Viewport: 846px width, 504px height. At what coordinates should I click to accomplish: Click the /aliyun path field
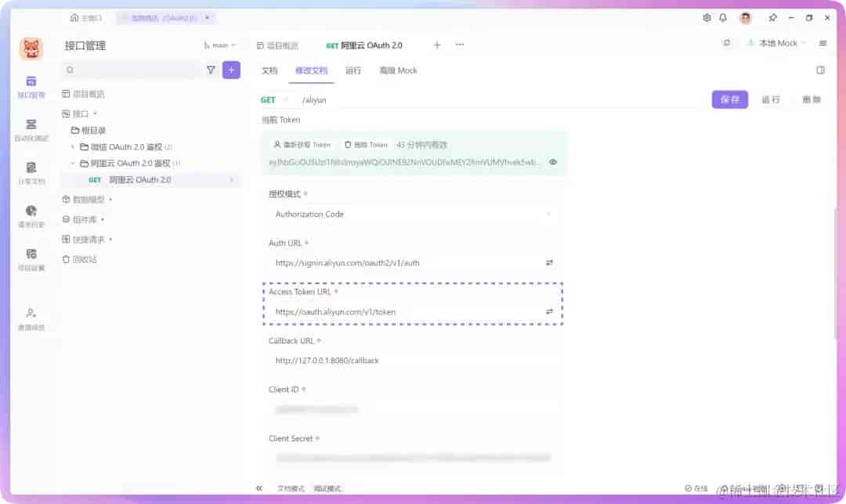pyautogui.click(x=315, y=99)
